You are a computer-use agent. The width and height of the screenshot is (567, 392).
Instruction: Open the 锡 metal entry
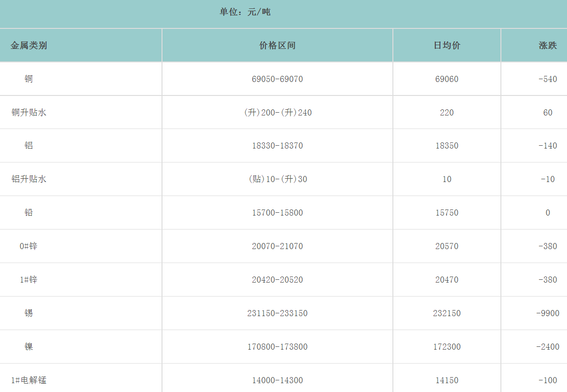[x=29, y=313]
